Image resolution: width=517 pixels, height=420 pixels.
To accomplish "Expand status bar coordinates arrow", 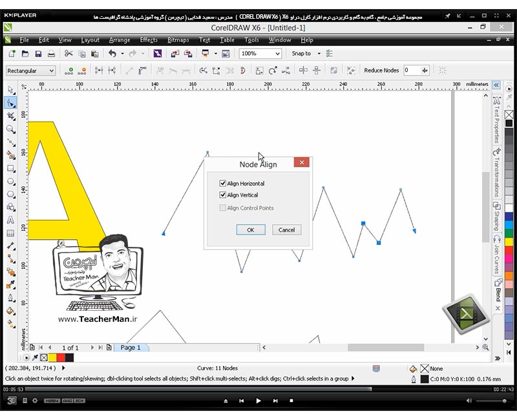I will point(63,368).
